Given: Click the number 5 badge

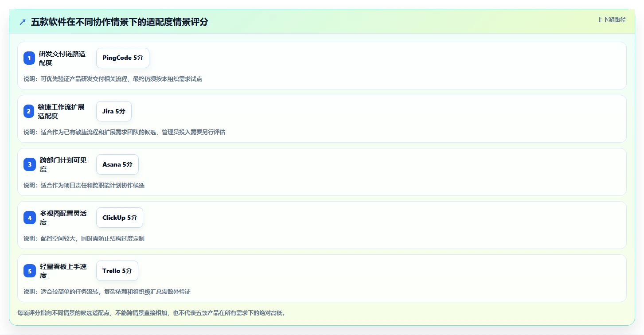Looking at the screenshot, I should [x=30, y=271].
